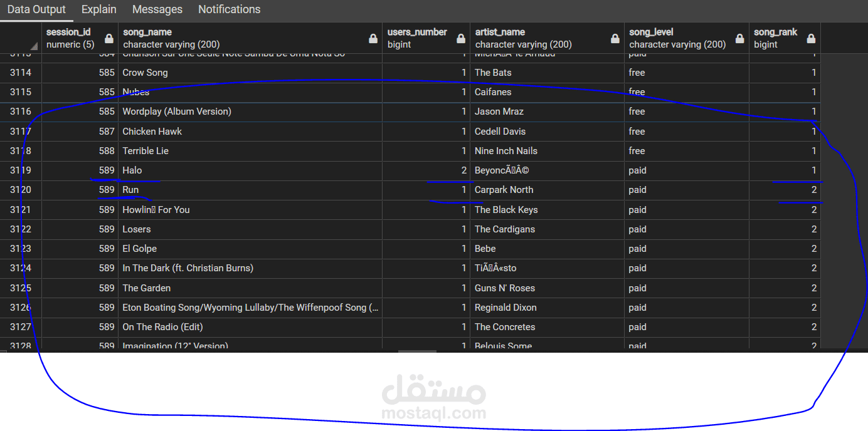Click the Carpark North artist cell
Viewport: 868px width, 431px height.
547,190
